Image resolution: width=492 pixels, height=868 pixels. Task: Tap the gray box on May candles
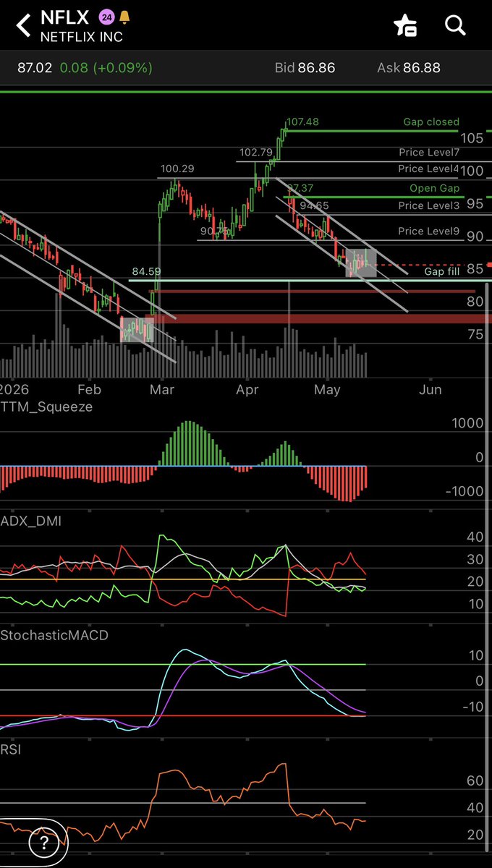coord(362,263)
